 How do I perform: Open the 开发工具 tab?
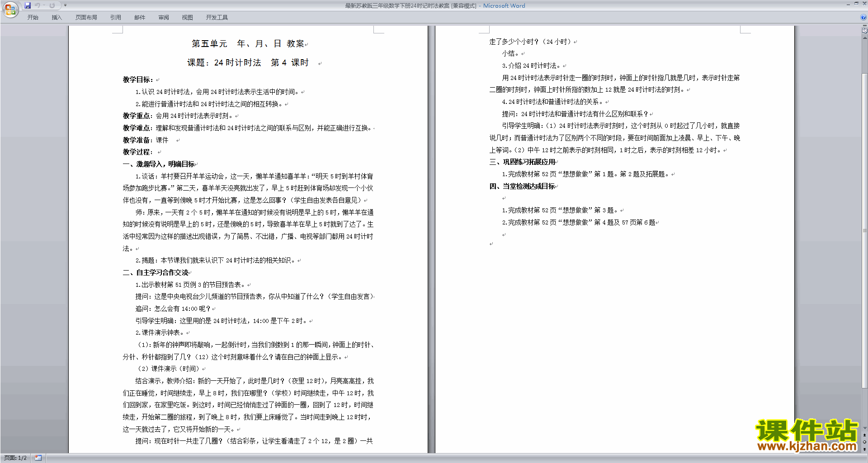[217, 18]
